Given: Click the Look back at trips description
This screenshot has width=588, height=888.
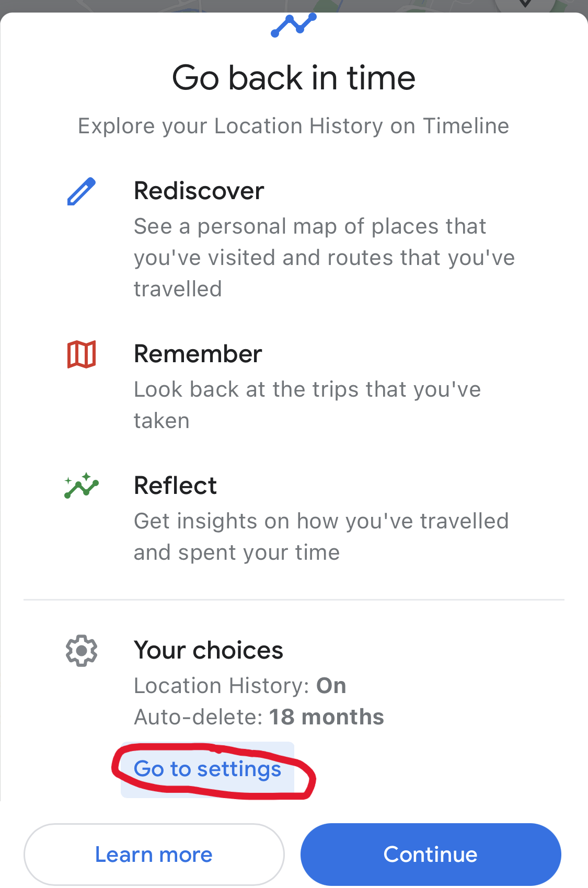Looking at the screenshot, I should point(307,405).
